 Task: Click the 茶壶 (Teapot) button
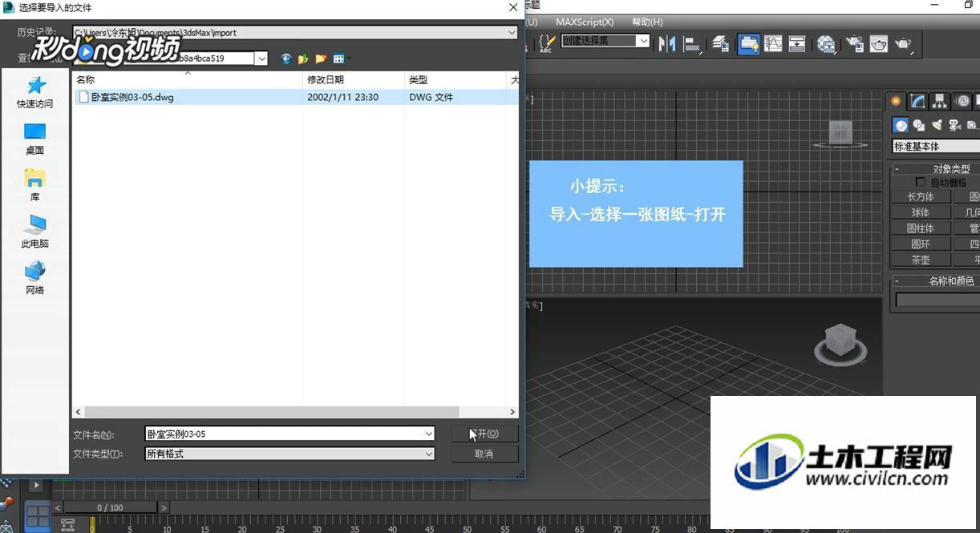921,260
